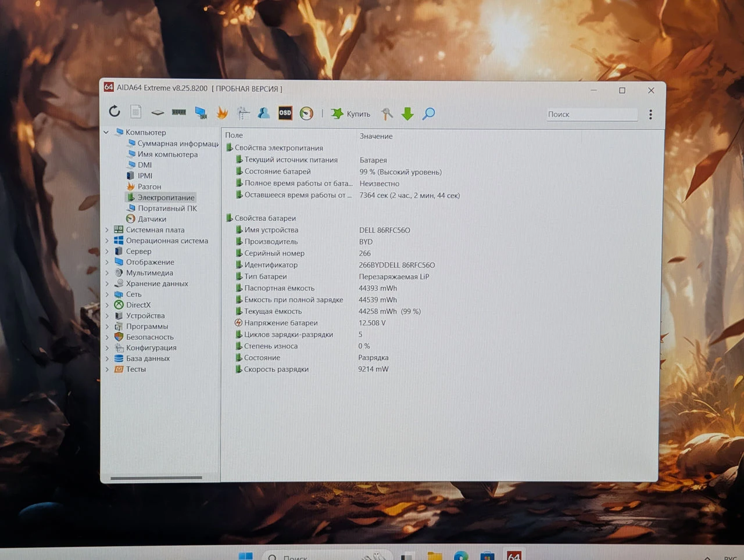
Task: Open the Report document icon in toolbar
Action: (135, 112)
